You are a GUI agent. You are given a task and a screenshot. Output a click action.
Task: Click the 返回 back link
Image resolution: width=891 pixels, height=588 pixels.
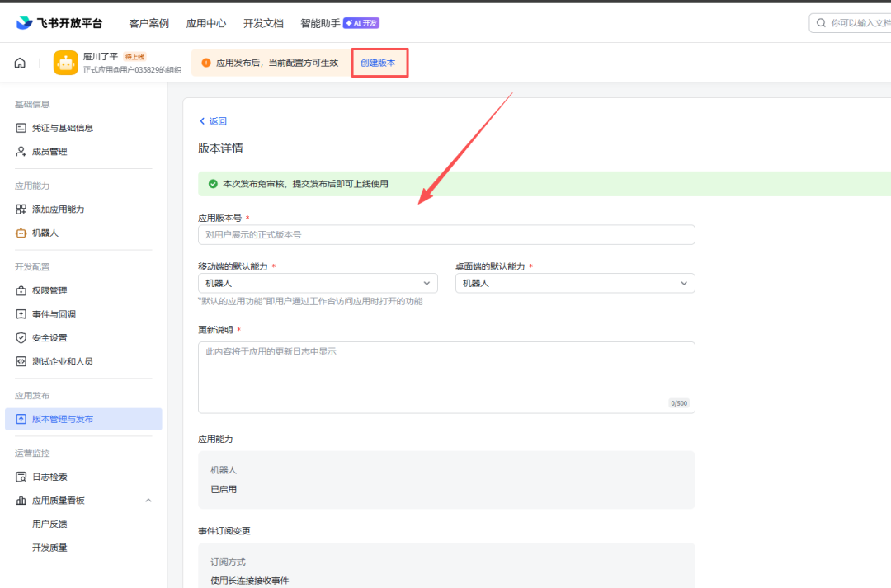[213, 121]
